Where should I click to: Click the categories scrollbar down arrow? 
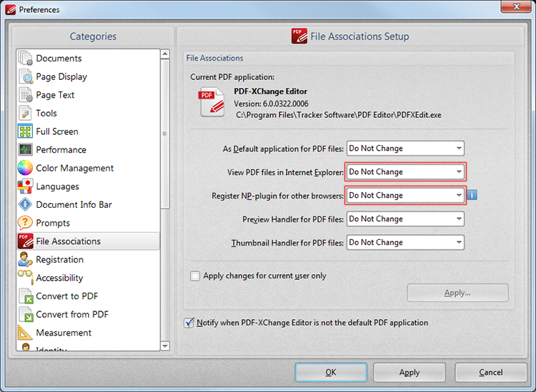(165, 346)
